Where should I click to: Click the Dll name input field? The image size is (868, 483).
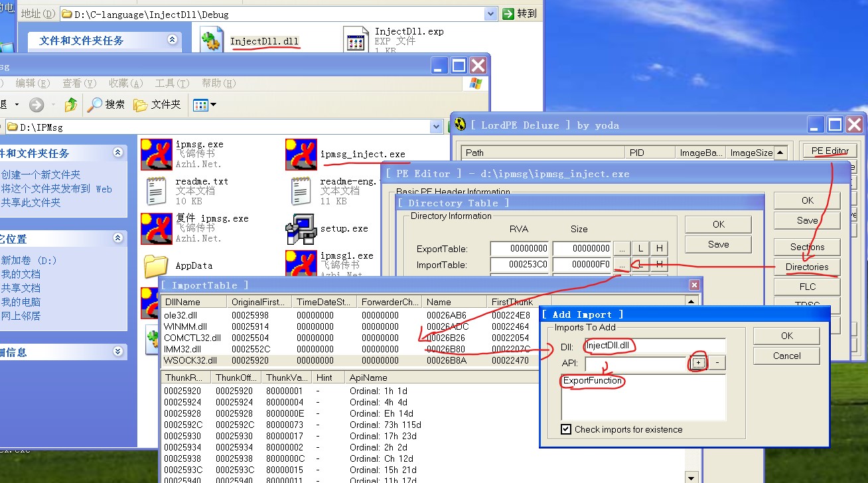pos(654,346)
